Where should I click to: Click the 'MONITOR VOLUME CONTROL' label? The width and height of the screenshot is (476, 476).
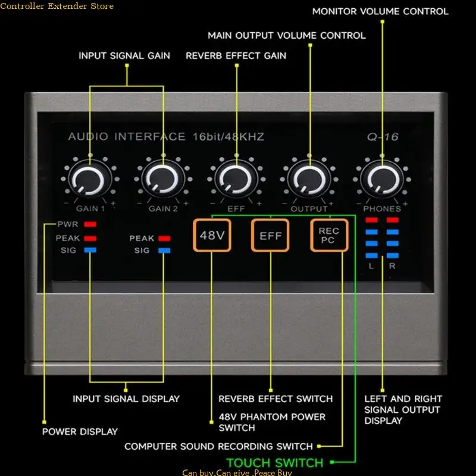[380, 11]
